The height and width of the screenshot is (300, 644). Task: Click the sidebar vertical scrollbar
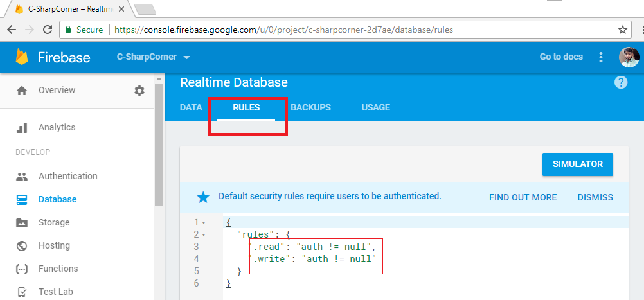point(159,145)
